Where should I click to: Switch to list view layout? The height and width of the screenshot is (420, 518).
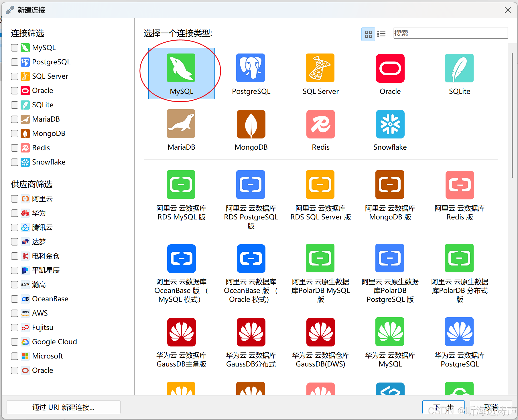coord(381,34)
